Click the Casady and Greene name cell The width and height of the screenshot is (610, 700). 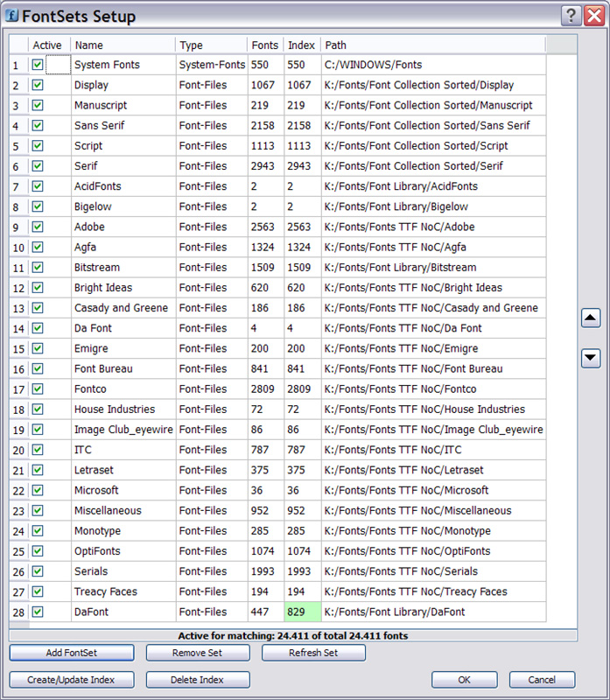(123, 308)
